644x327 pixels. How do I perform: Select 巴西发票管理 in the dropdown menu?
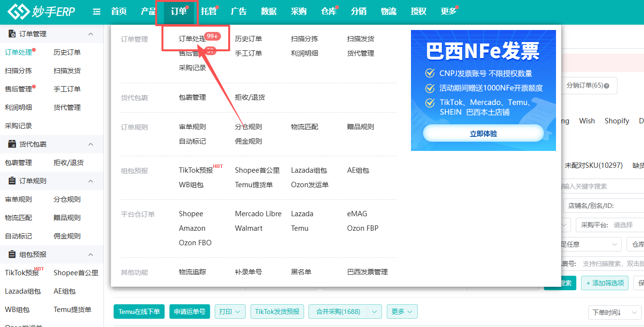click(x=367, y=272)
